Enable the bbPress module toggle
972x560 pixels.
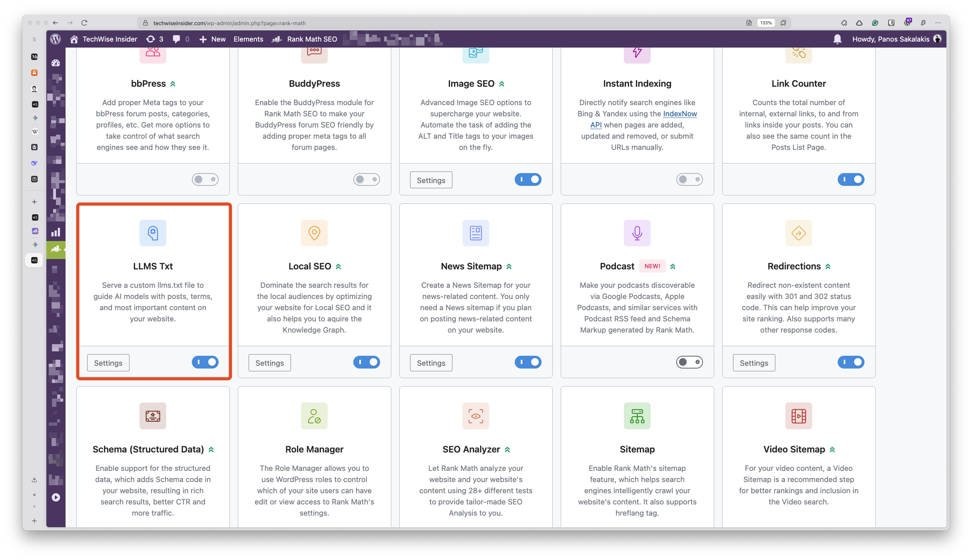click(x=205, y=179)
